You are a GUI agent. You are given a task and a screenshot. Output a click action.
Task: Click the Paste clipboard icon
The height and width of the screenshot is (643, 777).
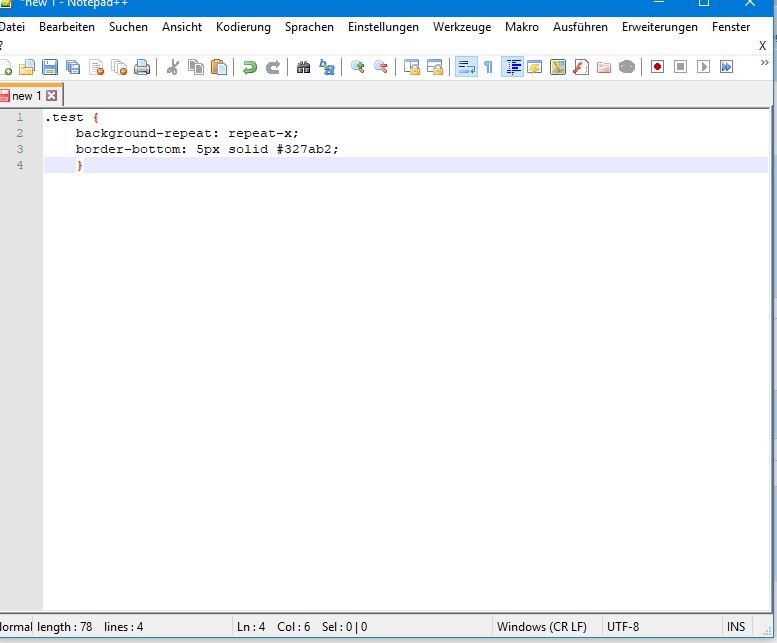218,67
